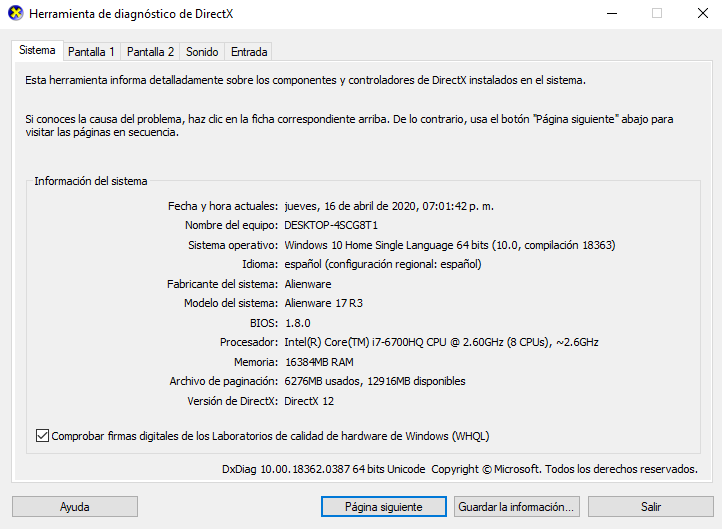The width and height of the screenshot is (722, 529).
Task: Click the DirectX diagnostic title bar icon
Action: click(16, 13)
